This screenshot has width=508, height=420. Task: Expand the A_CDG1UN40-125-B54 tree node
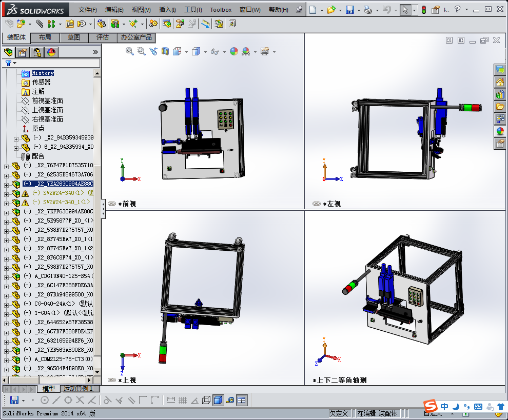[x=6, y=277]
